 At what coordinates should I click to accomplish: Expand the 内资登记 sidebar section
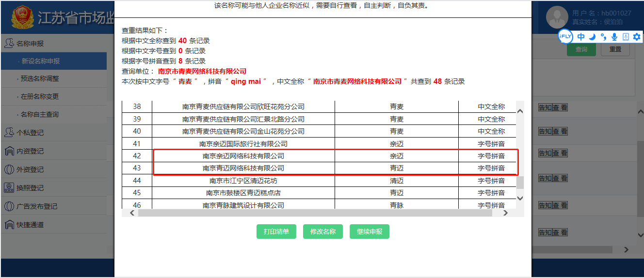point(53,151)
